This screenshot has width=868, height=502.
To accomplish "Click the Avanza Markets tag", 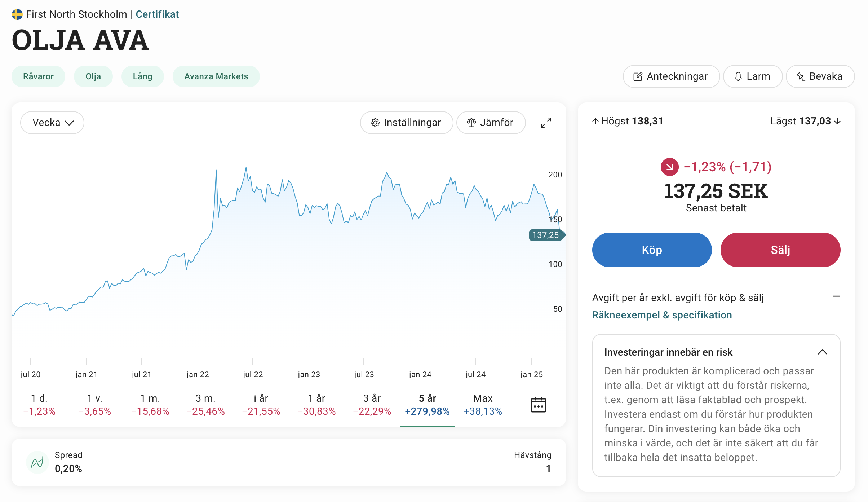I will [216, 76].
